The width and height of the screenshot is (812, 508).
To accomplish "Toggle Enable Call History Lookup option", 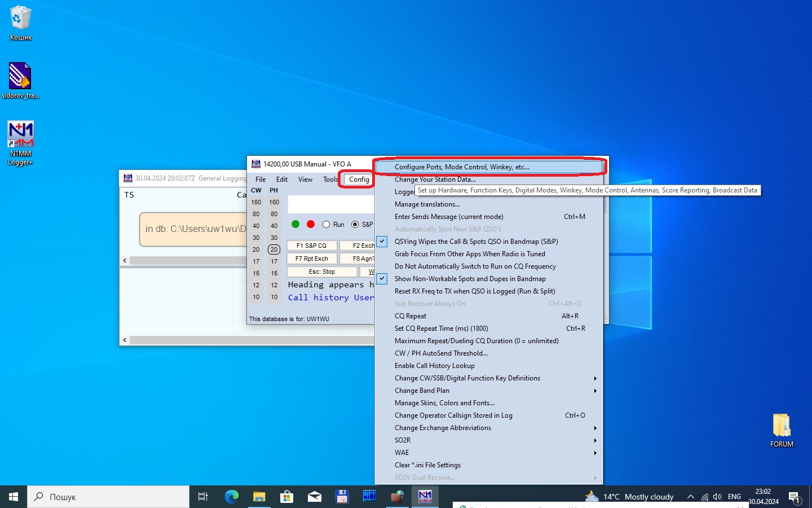I will tap(489, 366).
